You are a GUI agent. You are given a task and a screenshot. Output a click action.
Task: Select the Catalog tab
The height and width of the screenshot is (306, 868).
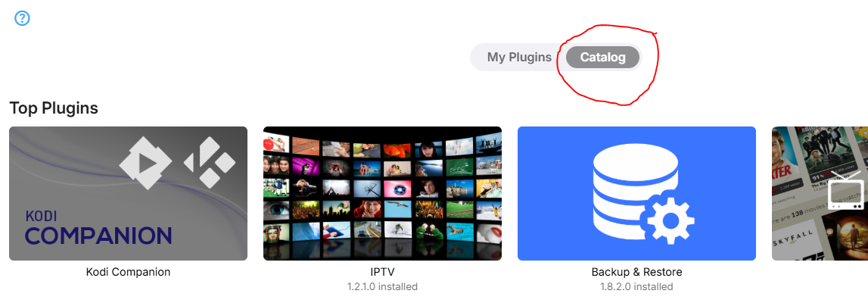tap(603, 57)
